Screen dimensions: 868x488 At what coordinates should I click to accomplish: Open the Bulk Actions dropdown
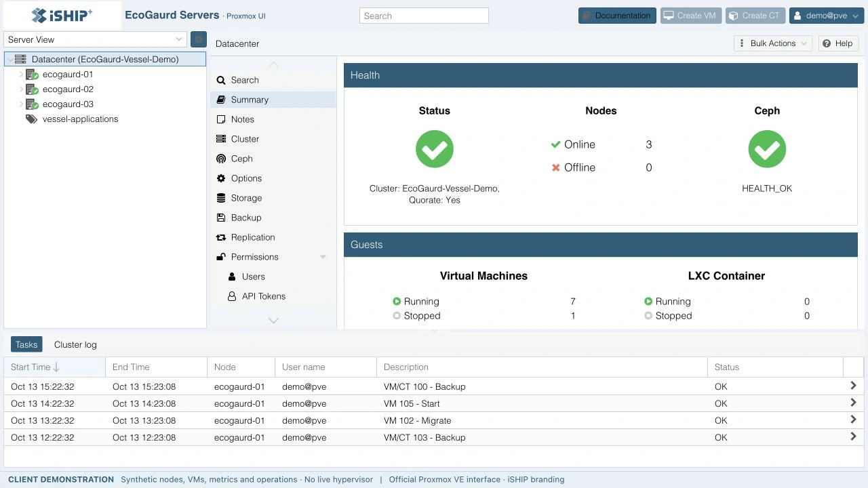773,43
